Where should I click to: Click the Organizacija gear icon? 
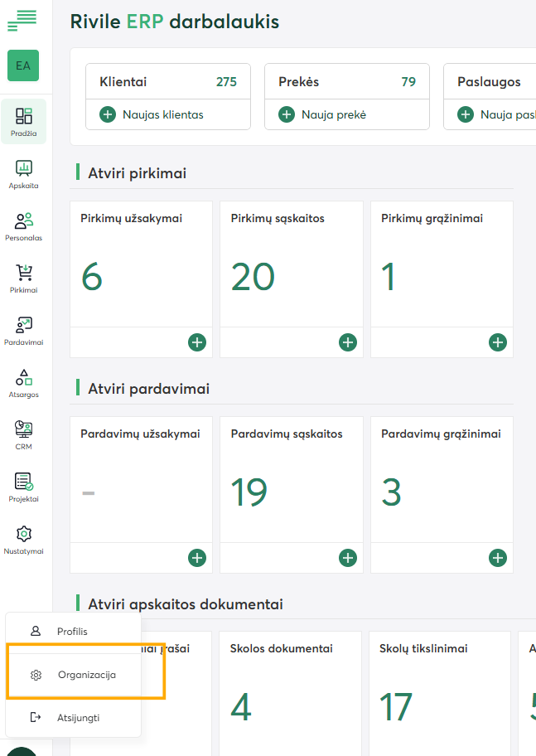click(x=36, y=675)
